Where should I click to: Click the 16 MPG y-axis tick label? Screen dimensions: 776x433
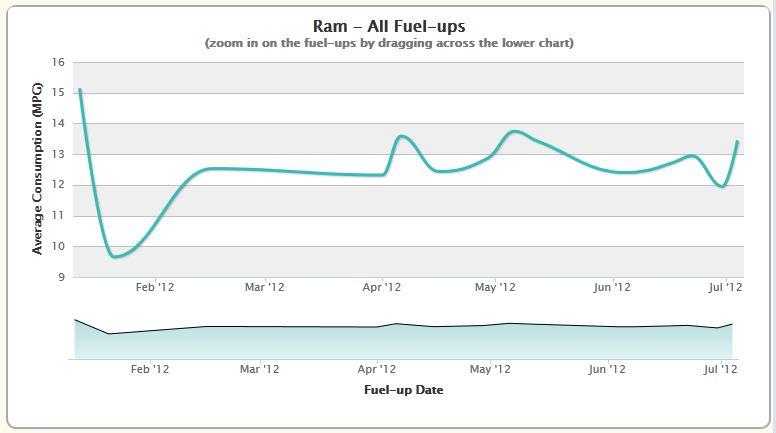(x=58, y=62)
